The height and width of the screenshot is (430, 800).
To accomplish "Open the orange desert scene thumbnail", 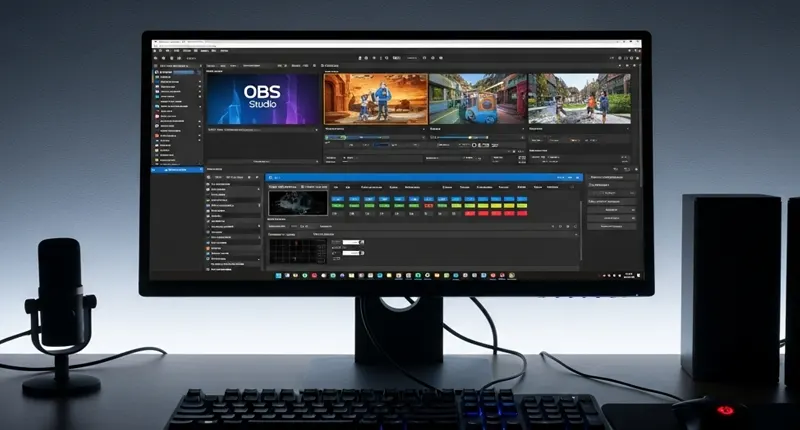I will coord(376,99).
